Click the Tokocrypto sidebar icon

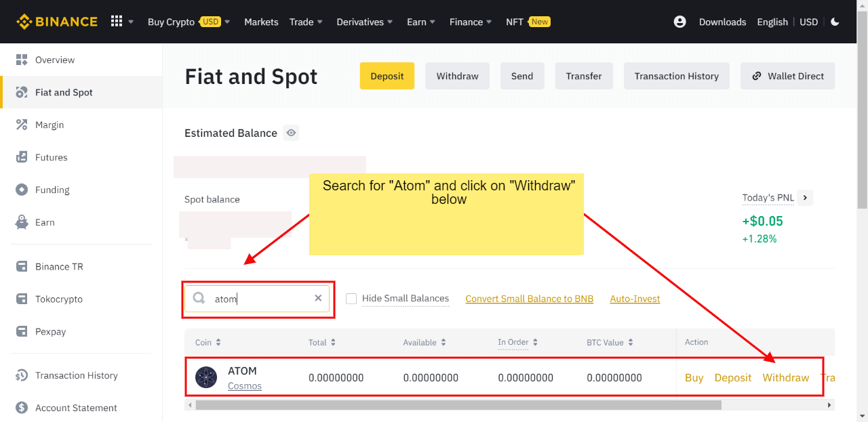(x=22, y=299)
